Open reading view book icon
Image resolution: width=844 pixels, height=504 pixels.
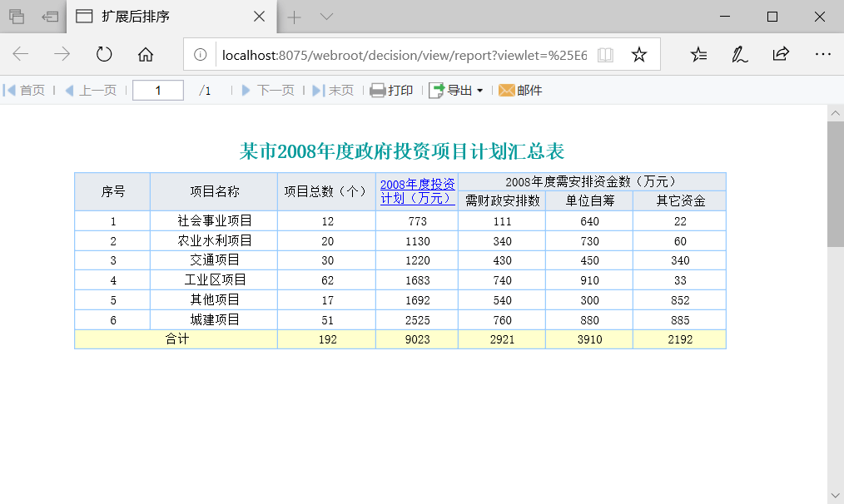tap(606, 55)
